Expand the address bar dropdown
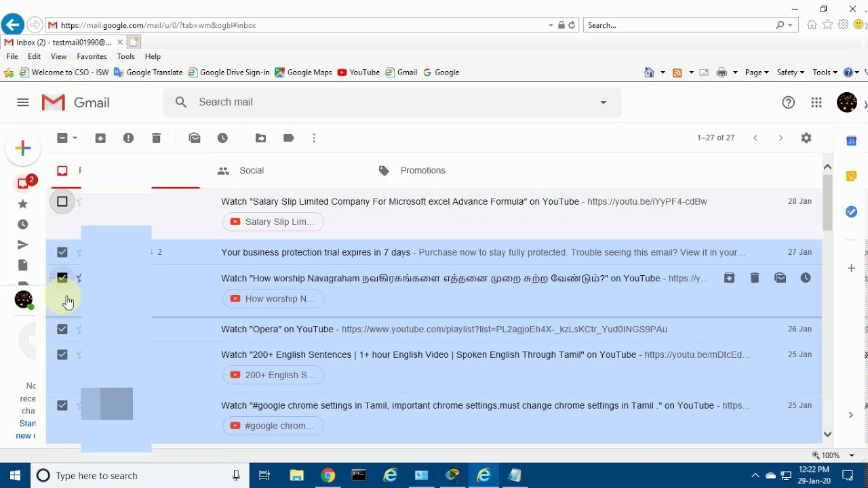Image resolution: width=868 pixels, height=488 pixels. [x=551, y=25]
